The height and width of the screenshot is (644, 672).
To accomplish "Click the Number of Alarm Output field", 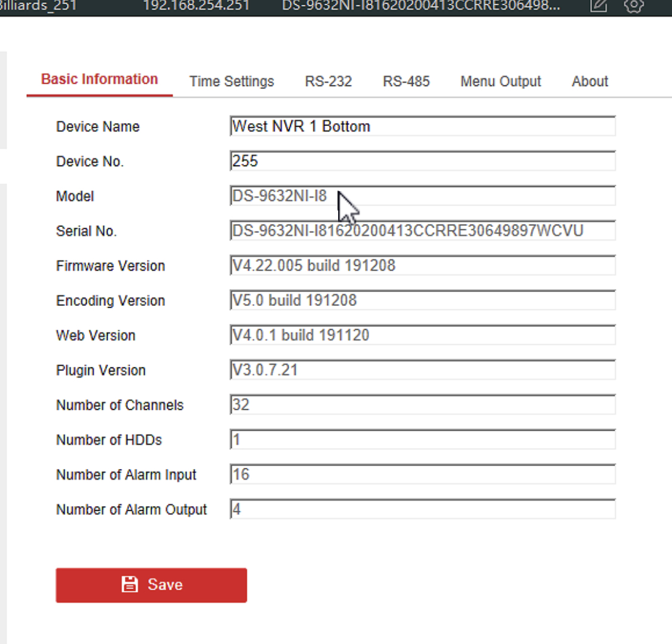I will click(x=422, y=510).
